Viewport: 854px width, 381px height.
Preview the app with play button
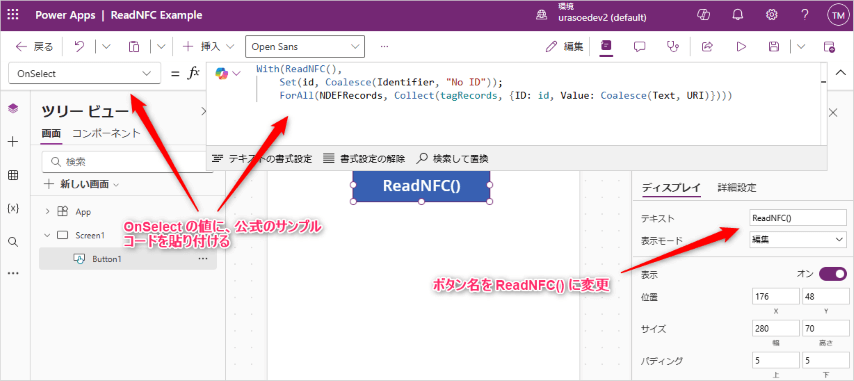pyautogui.click(x=741, y=47)
